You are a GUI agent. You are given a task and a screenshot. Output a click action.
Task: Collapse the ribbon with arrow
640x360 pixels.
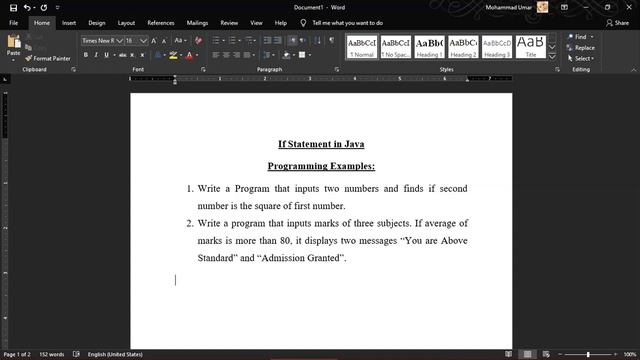pyautogui.click(x=633, y=70)
